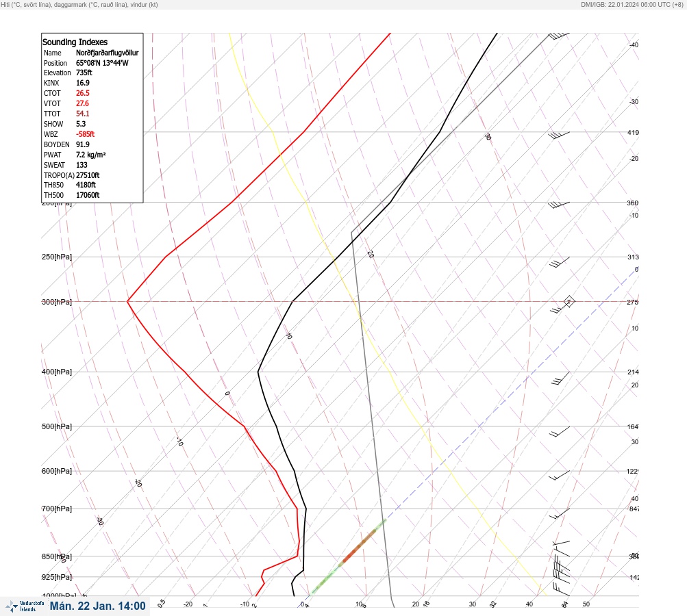Click the 0.5 mixing ratio label at bottom
The width and height of the screenshot is (687, 616).
tap(161, 603)
